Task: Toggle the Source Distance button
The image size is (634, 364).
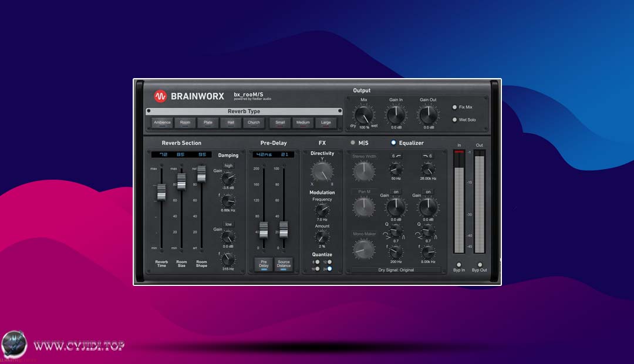Action: pos(284,264)
